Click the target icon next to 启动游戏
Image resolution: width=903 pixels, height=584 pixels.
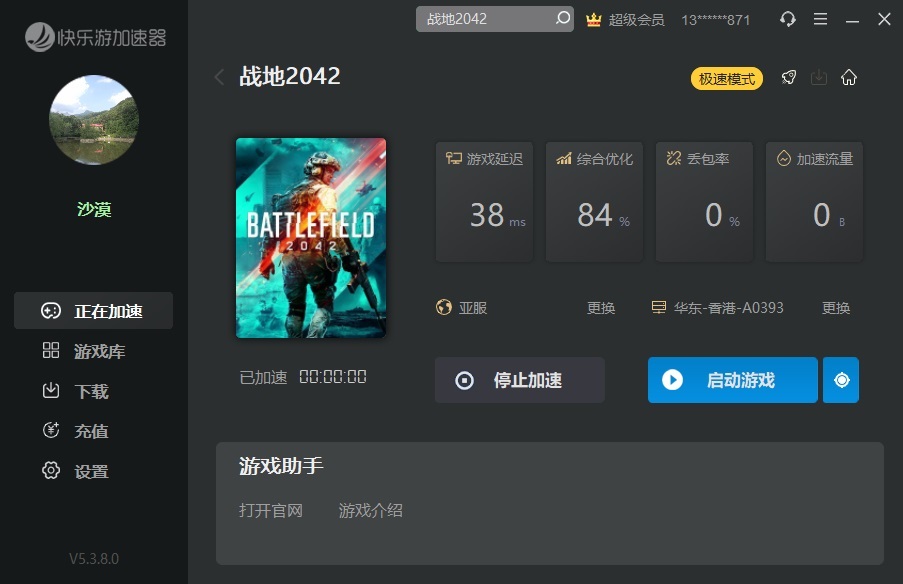click(841, 380)
